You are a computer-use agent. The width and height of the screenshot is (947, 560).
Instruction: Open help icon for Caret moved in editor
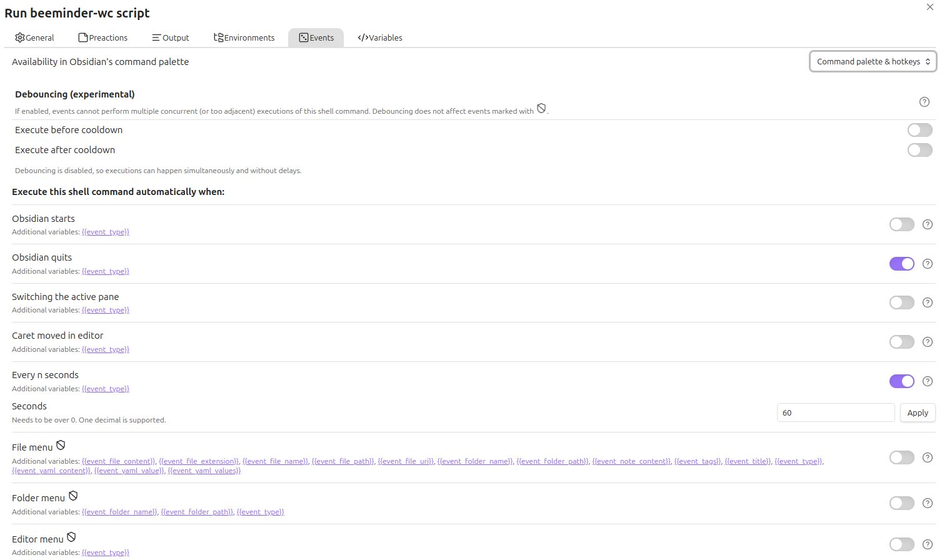(928, 342)
